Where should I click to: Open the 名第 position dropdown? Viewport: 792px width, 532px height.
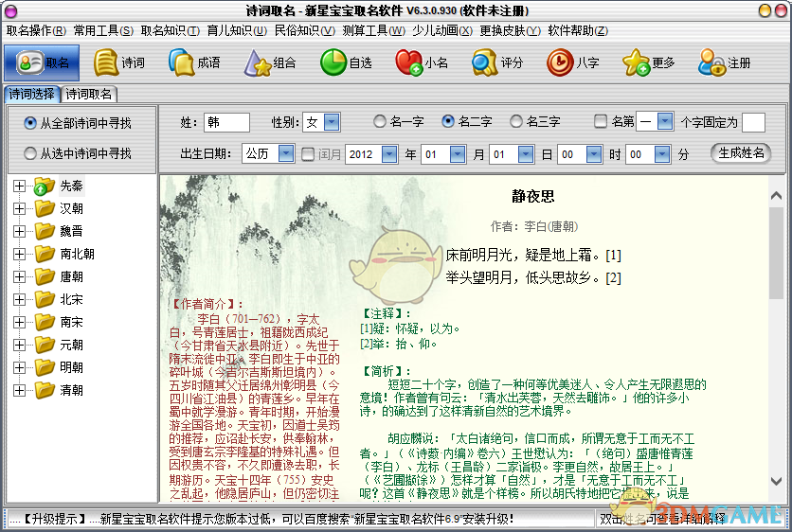tap(665, 122)
